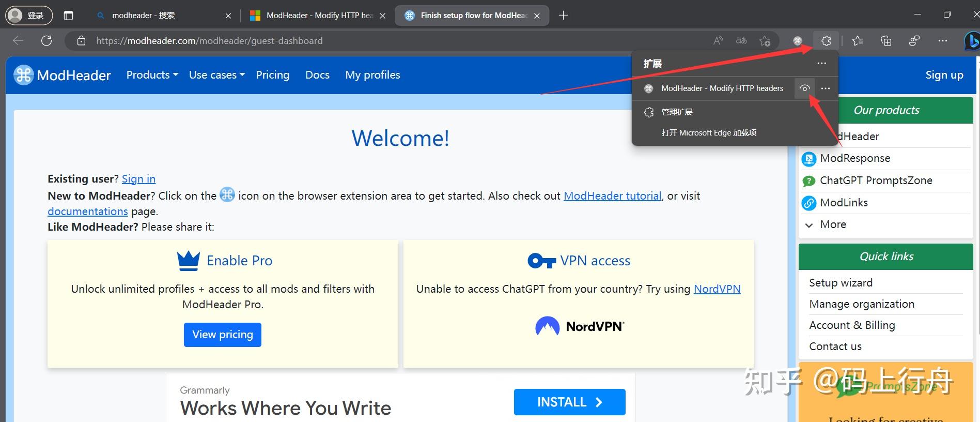The width and height of the screenshot is (980, 422).
Task: Open Setup wizard quick link
Action: pyautogui.click(x=841, y=283)
